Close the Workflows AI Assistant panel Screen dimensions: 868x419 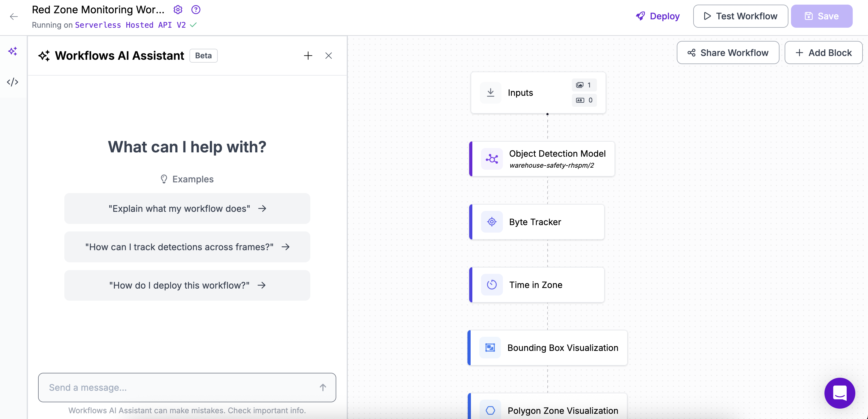(x=328, y=56)
